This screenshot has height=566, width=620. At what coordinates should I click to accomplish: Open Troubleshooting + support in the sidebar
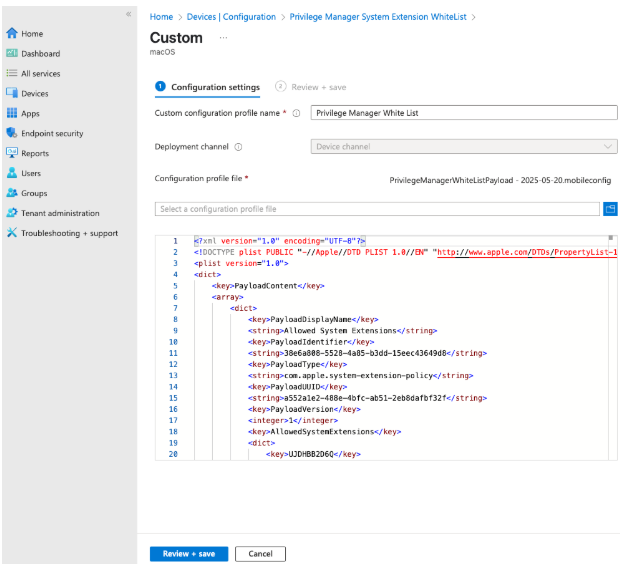(x=70, y=233)
